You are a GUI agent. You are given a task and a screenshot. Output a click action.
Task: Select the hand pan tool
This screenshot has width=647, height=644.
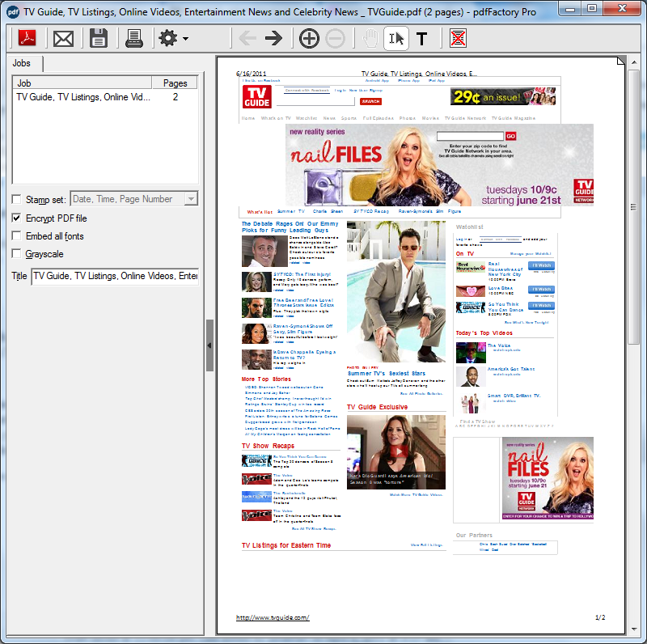[370, 39]
